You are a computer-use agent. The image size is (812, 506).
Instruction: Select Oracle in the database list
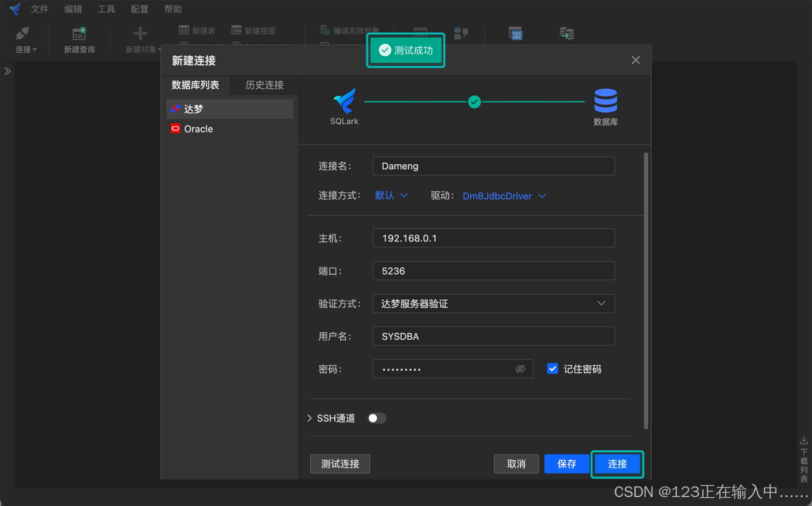coord(199,129)
